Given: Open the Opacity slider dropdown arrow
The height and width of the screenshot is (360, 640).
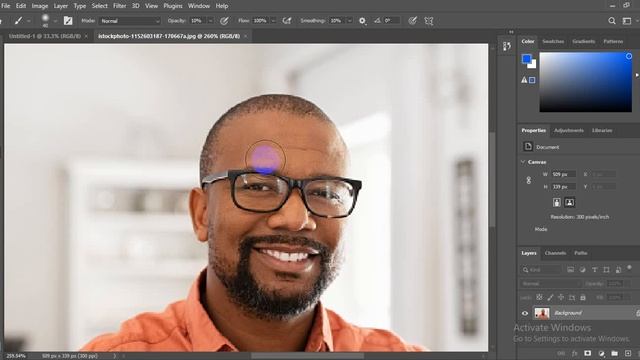Looking at the screenshot, I should tap(211, 21).
